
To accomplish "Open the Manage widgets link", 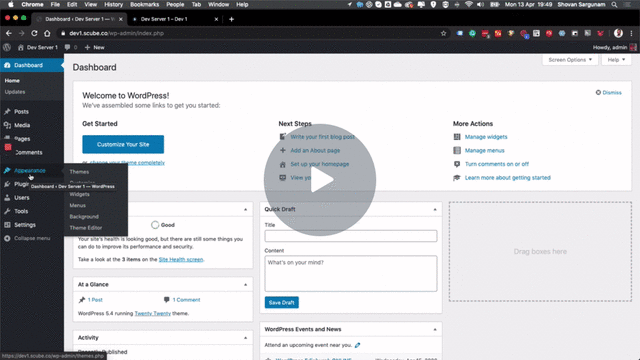I will (486, 137).
